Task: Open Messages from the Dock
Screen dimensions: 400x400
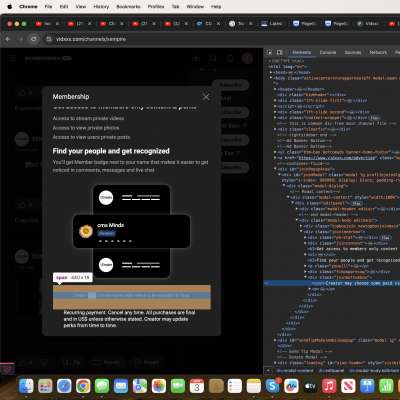Action: point(102,386)
